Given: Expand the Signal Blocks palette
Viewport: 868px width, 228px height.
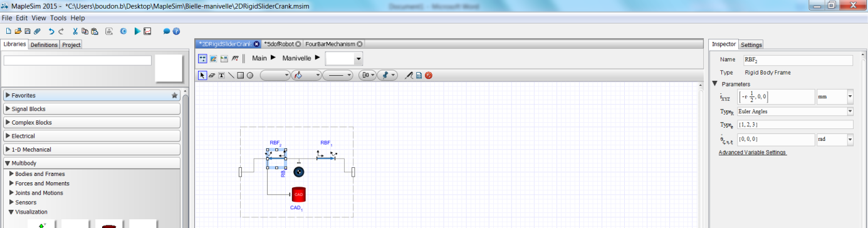Looking at the screenshot, I should coord(92,109).
